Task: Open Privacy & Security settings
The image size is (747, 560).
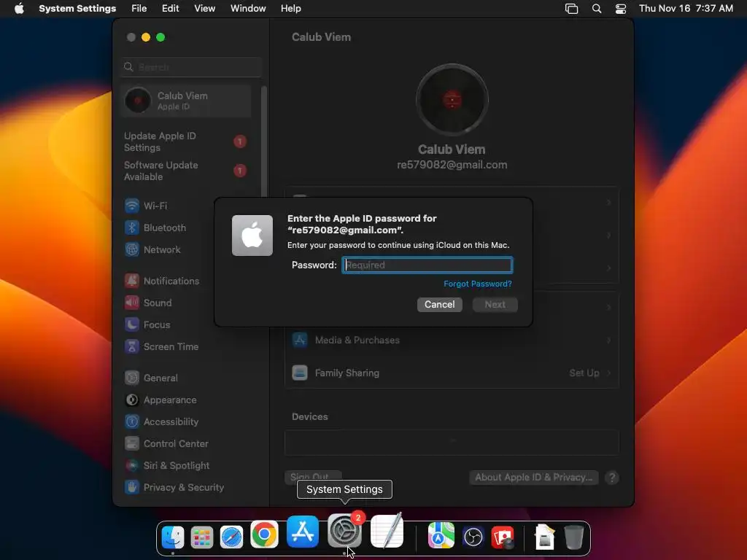Action: coord(174,488)
